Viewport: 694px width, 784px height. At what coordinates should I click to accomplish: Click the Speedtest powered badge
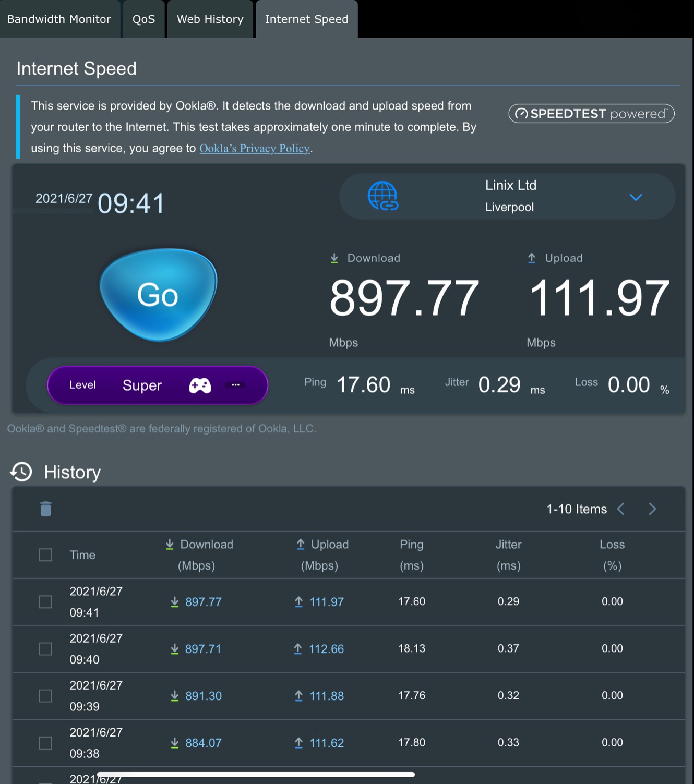coord(591,114)
